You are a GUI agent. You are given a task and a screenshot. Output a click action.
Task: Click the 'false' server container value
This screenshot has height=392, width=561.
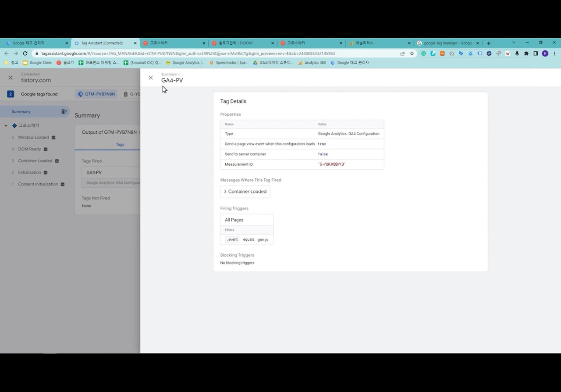[x=323, y=154]
